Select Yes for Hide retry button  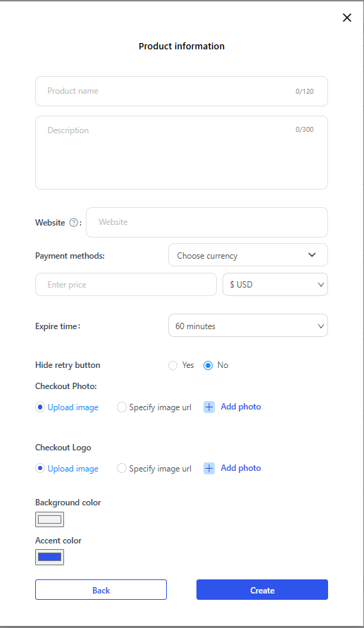[x=172, y=365]
